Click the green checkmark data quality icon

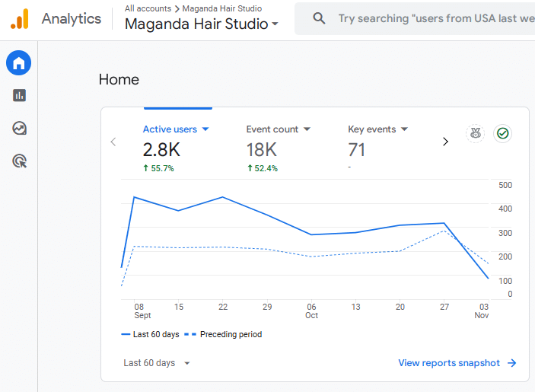[502, 133]
